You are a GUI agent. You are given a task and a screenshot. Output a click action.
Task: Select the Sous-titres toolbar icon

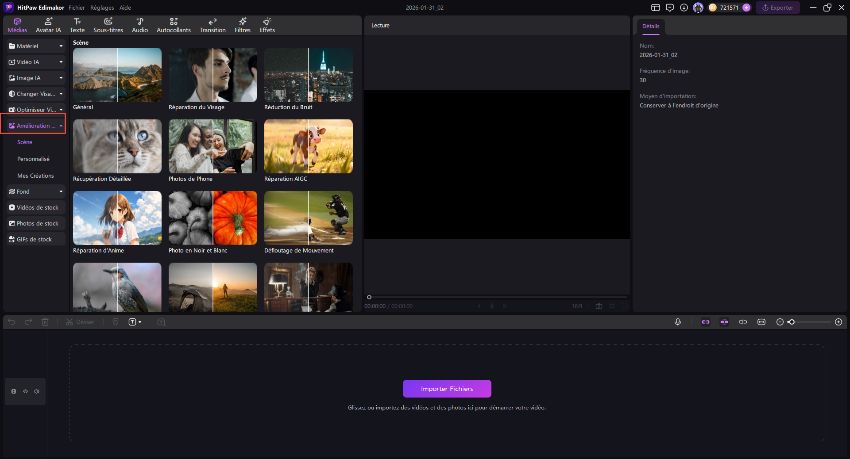coord(107,24)
